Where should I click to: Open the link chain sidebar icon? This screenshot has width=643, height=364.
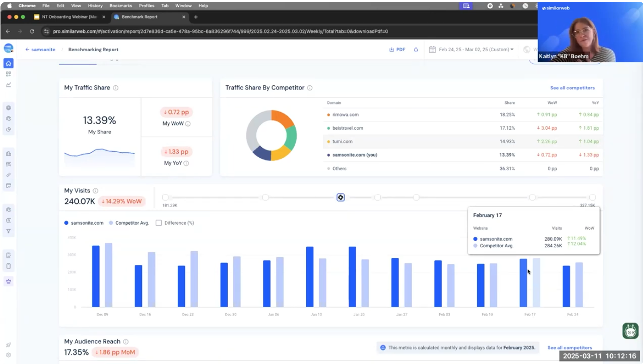[8, 175]
